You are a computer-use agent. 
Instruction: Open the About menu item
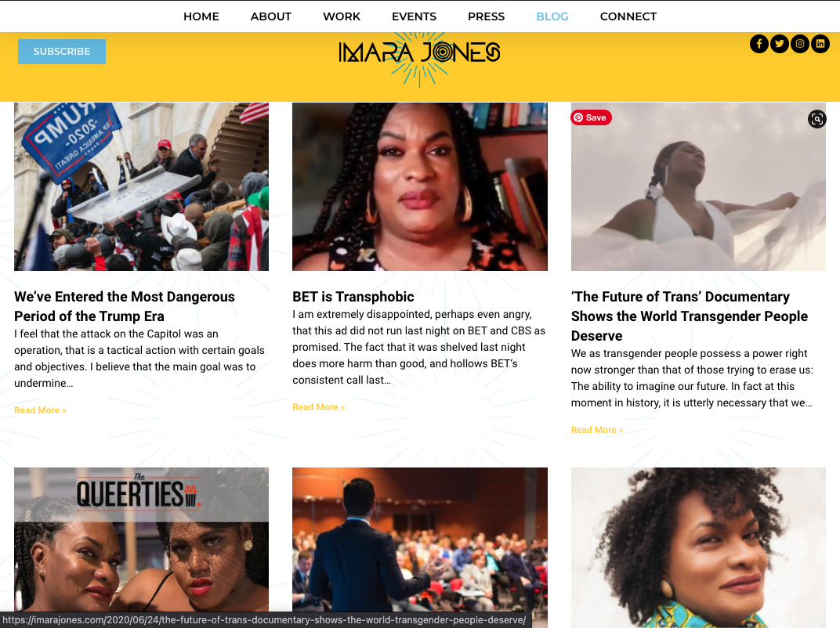click(270, 16)
